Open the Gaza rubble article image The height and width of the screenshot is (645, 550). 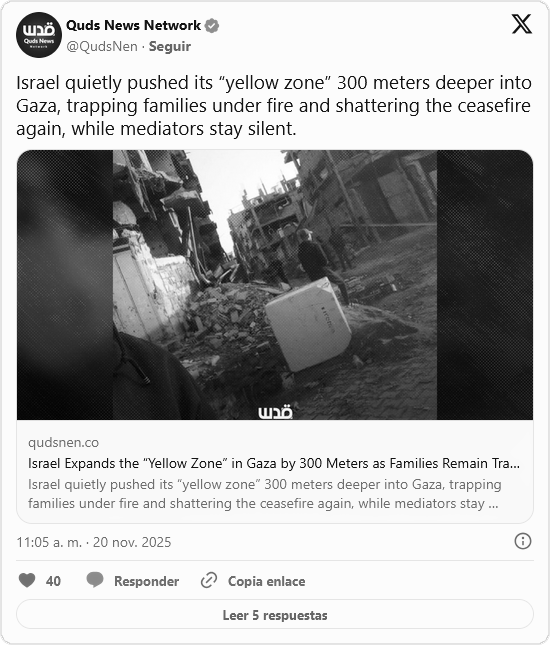click(x=275, y=285)
